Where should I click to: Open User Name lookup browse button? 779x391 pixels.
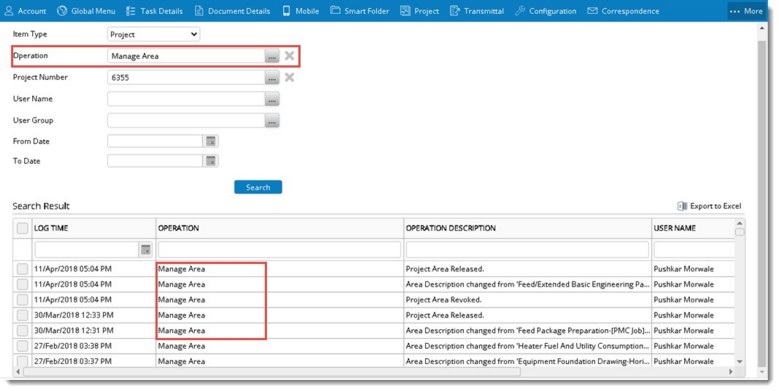click(272, 99)
